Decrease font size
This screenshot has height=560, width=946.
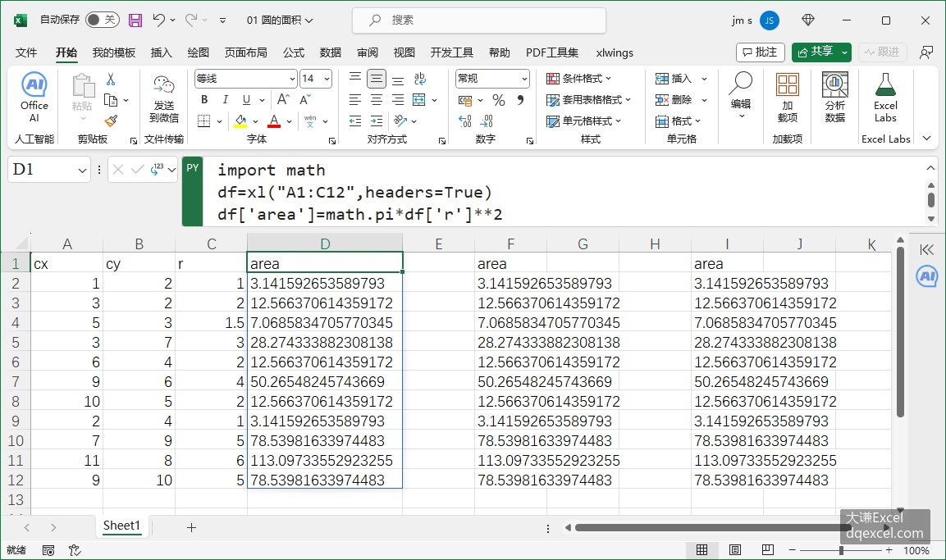click(305, 99)
